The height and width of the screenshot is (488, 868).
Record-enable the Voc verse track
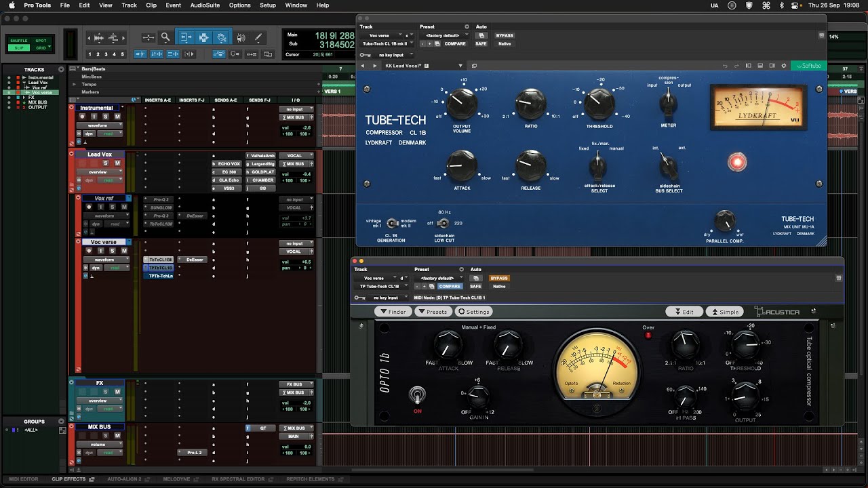(x=89, y=250)
